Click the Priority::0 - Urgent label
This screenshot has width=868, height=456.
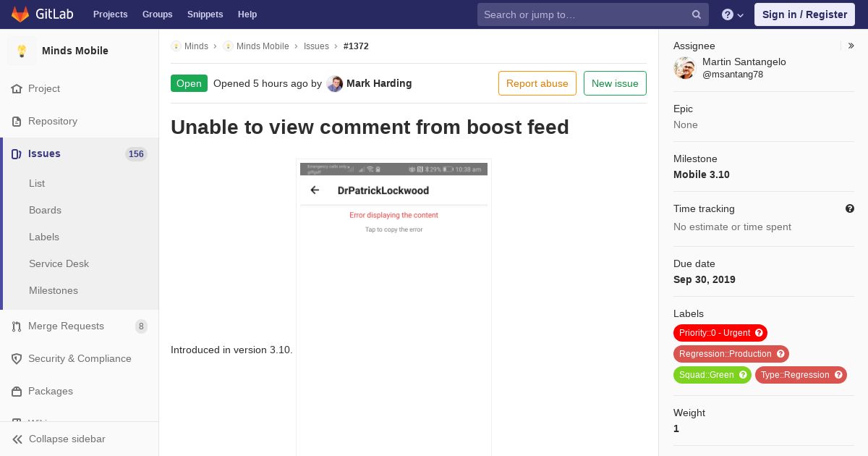click(x=720, y=333)
